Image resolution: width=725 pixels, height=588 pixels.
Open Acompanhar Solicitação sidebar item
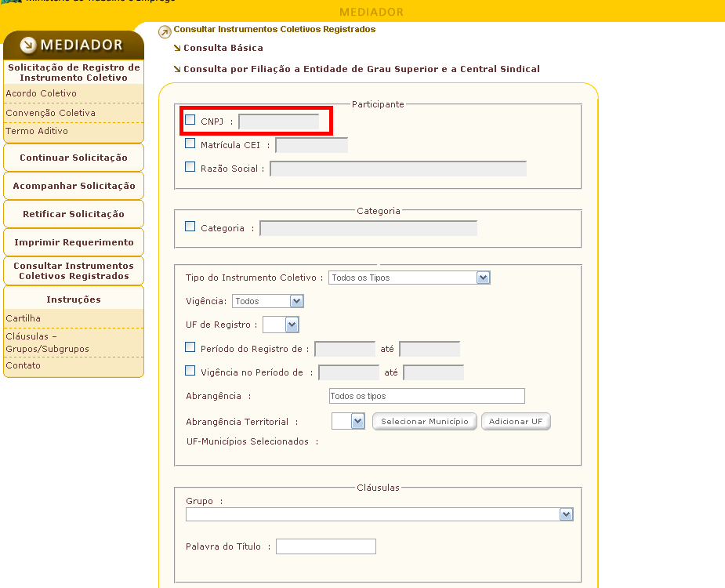pos(74,186)
